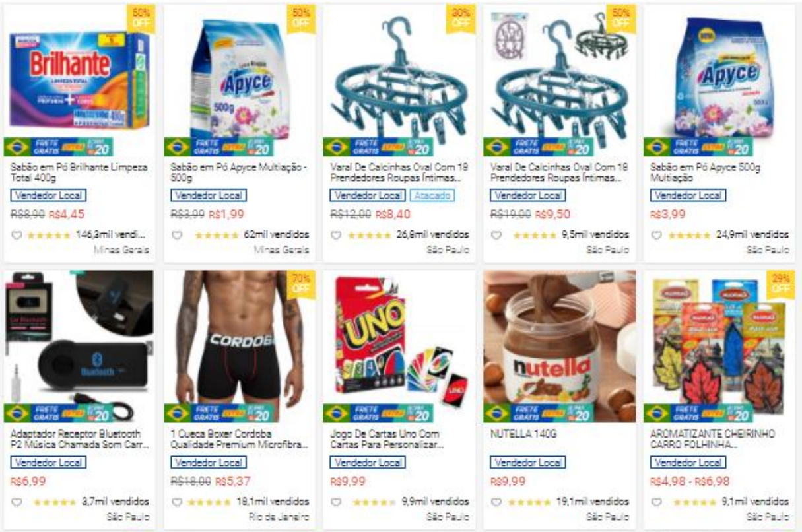
Task: Click heart icon for Bluetooth adapter listing
Action: (x=17, y=502)
